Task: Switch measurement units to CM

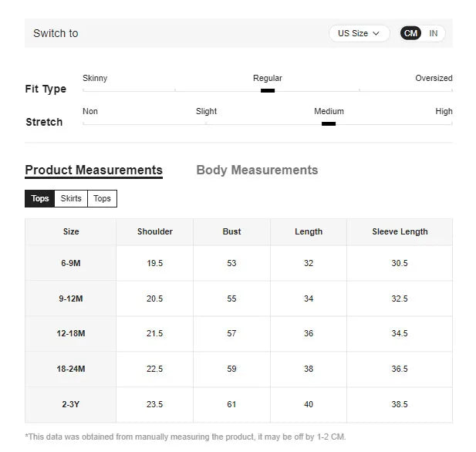Action: [x=410, y=33]
